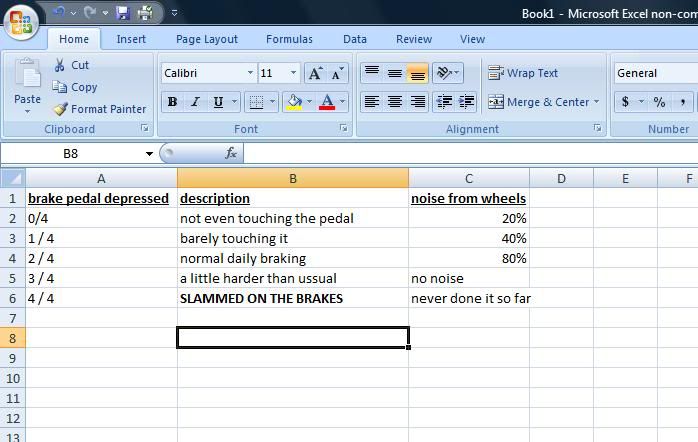Click the Office button logo

pyautogui.click(x=22, y=20)
